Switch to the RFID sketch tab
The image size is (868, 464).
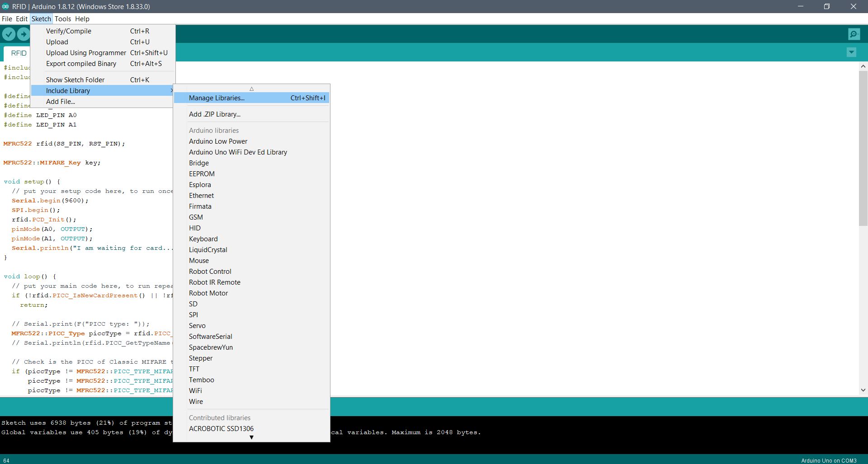coord(19,53)
